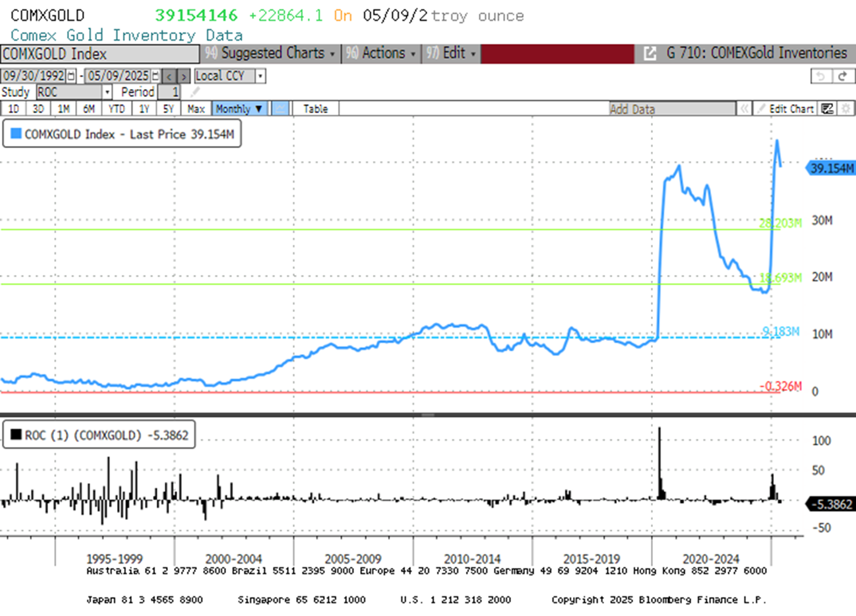Click the forward arrow beside the date range
856x616 pixels.
pos(183,76)
